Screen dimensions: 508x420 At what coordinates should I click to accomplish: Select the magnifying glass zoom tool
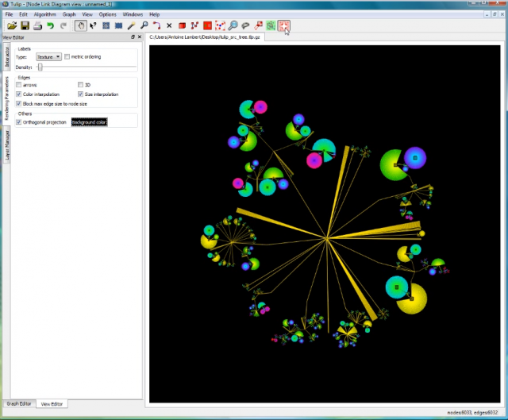(144, 26)
